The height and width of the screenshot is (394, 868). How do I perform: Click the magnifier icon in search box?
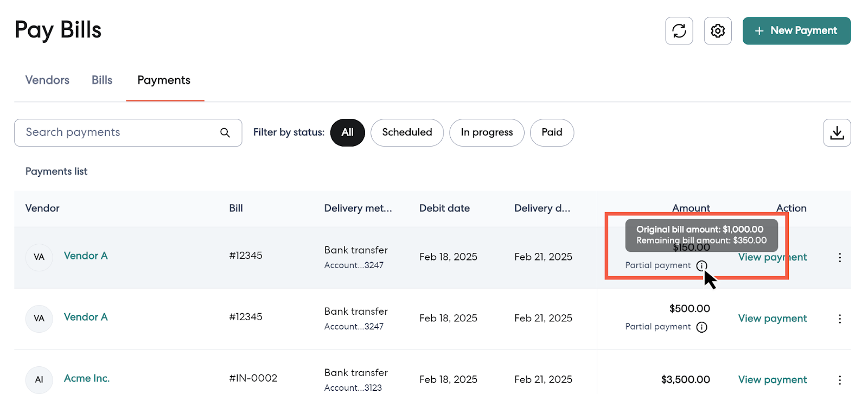(x=225, y=133)
